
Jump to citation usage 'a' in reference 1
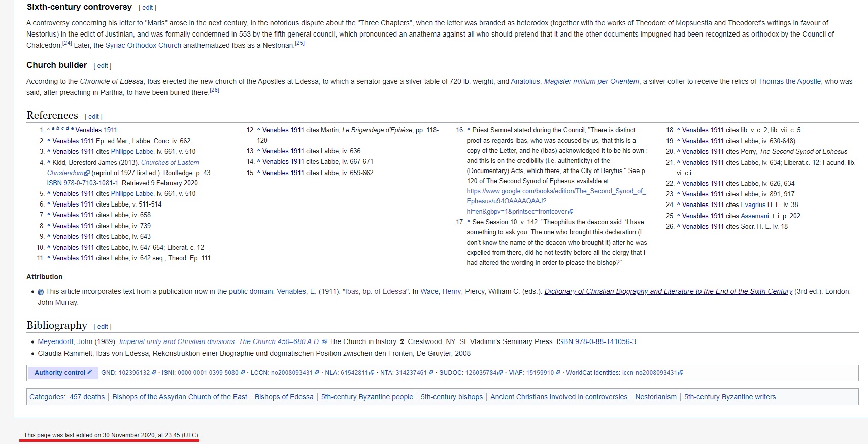(52, 128)
